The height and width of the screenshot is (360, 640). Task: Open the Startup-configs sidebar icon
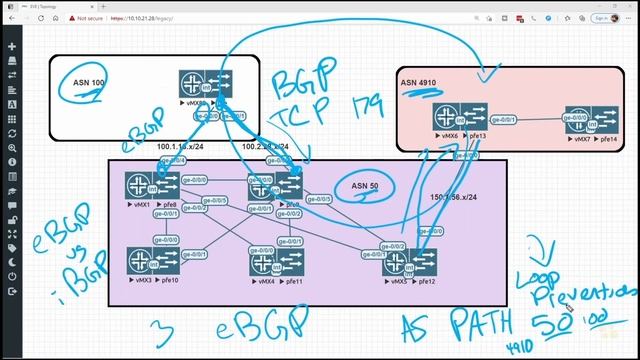(12, 90)
